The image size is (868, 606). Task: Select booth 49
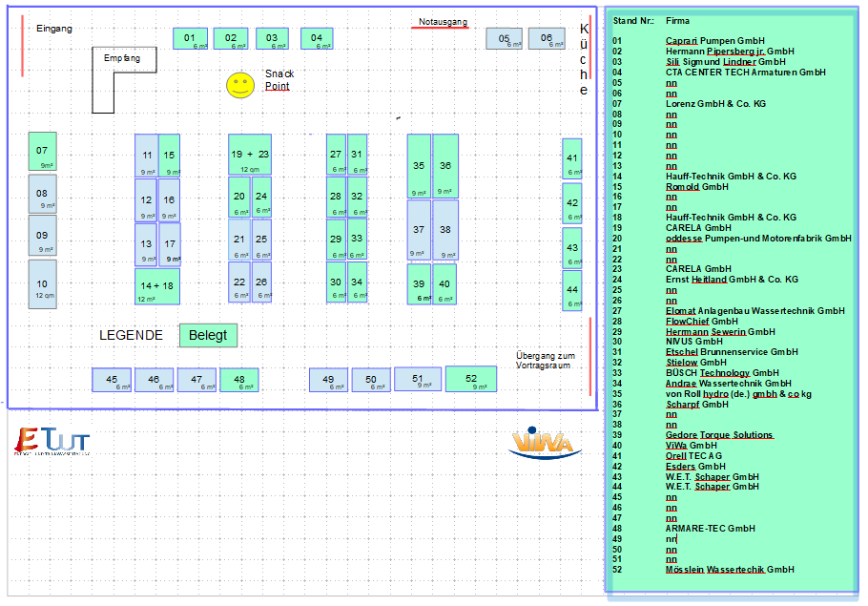coord(329,380)
